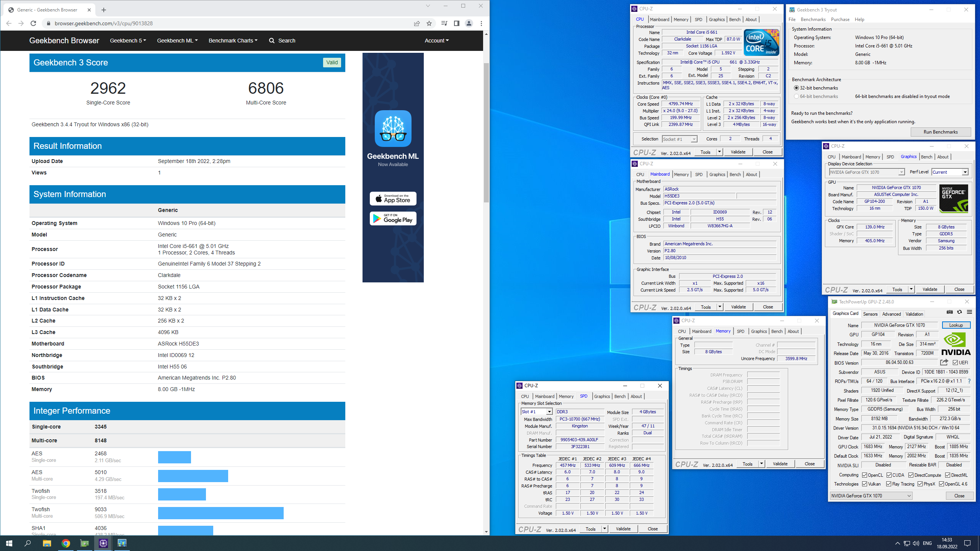Toggle the Ray Tracing checkbox
980x551 pixels.
889,484
